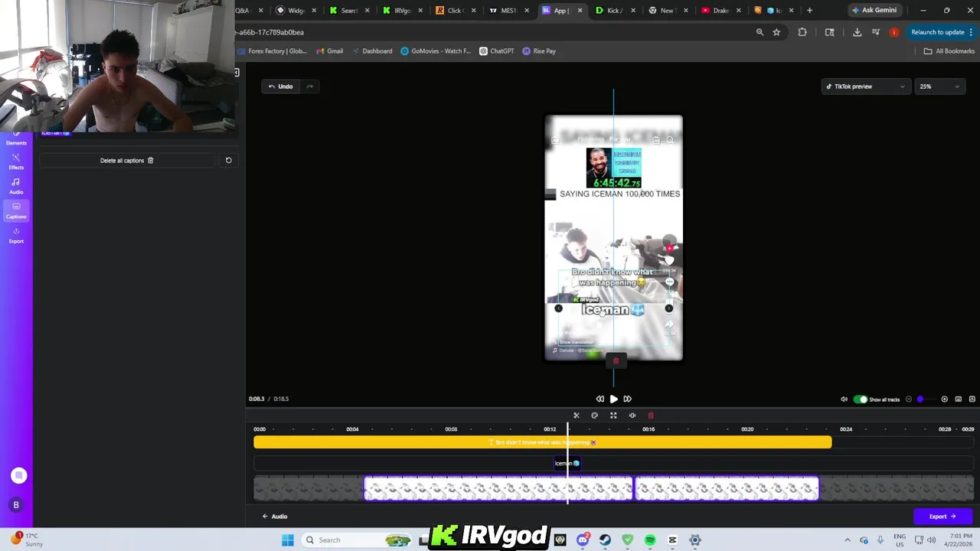Open browser extensions puzzle icon
The width and height of the screenshot is (980, 551).
[802, 32]
